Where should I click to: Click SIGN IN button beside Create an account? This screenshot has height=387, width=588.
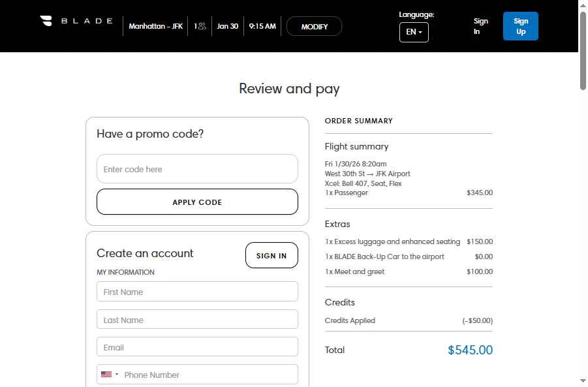pyautogui.click(x=271, y=255)
